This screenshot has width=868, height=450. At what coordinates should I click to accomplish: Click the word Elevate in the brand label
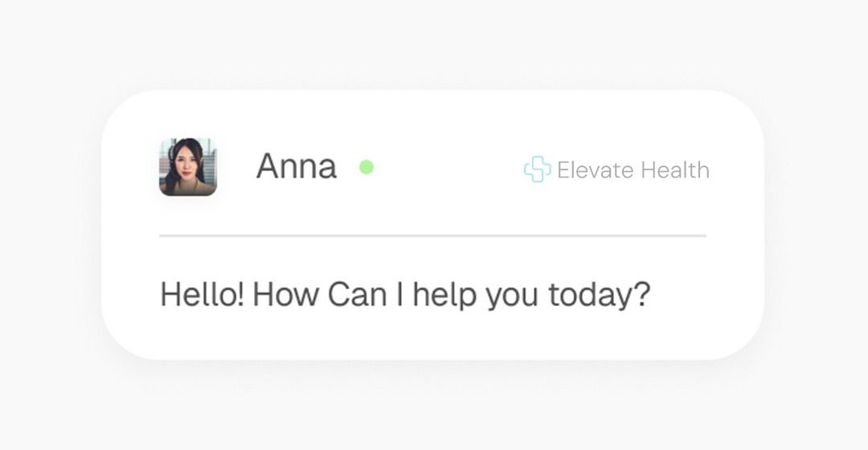pyautogui.click(x=595, y=170)
